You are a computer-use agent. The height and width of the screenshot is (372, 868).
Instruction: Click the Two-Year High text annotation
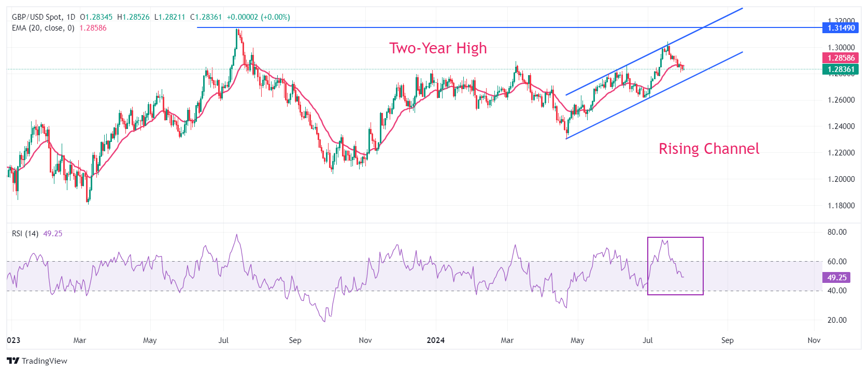point(438,48)
